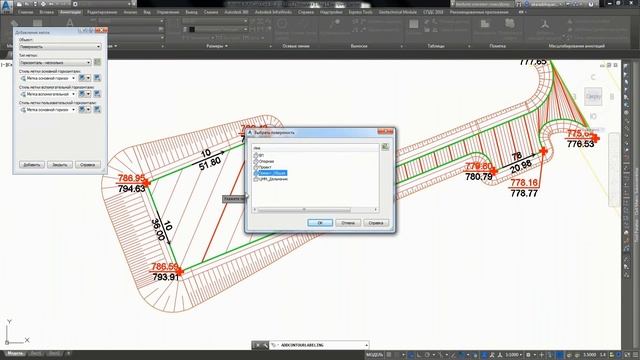This screenshot has width=640, height=360.
Task: Click the command line customize wrench icon
Action: tap(266, 345)
